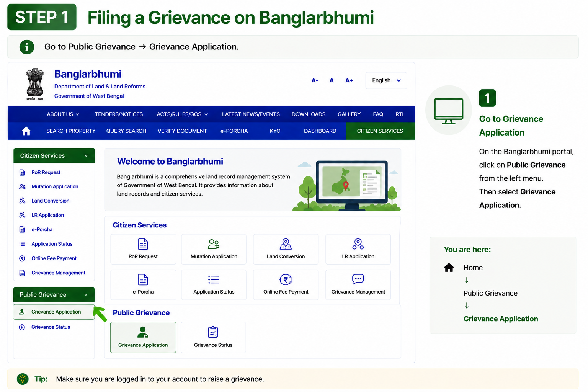Click 'Department of Land & Land Reforms' text

[x=100, y=87]
